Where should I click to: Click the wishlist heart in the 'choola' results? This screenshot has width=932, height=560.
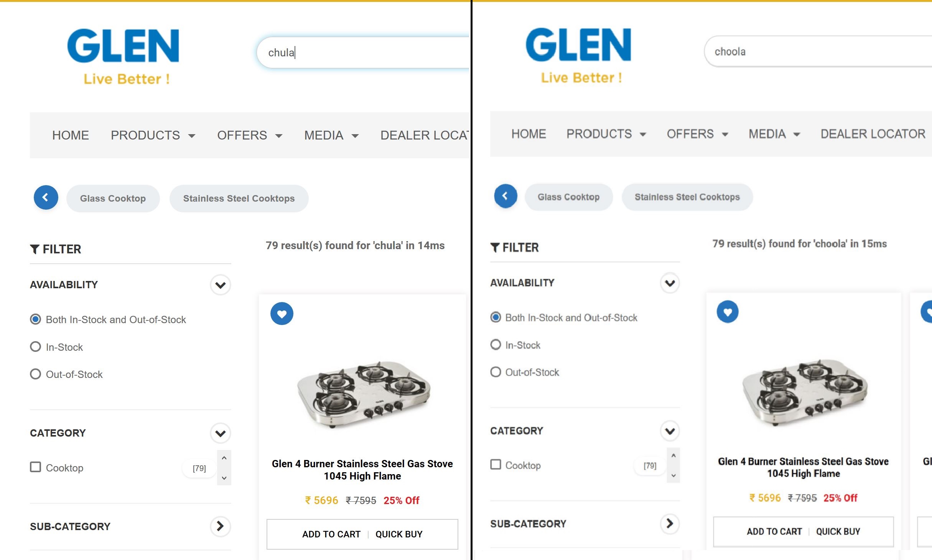tap(727, 312)
